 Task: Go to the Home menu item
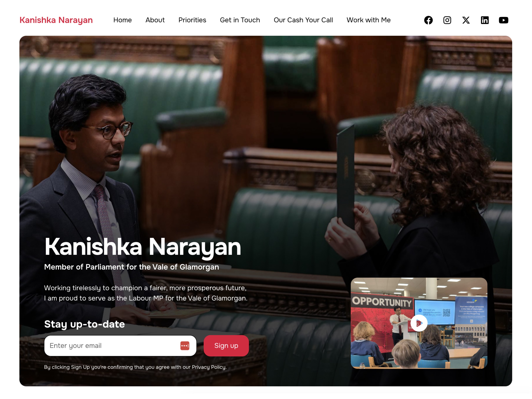(122, 20)
